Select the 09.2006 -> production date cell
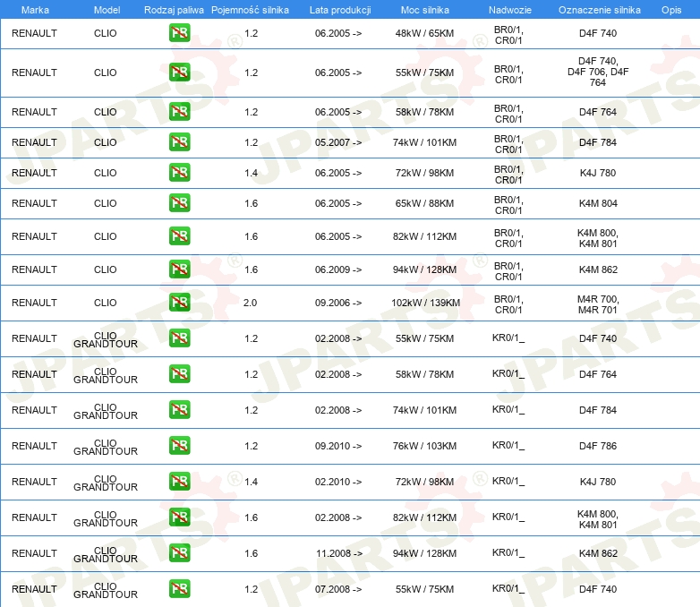This screenshot has height=607, width=700. coord(338,303)
